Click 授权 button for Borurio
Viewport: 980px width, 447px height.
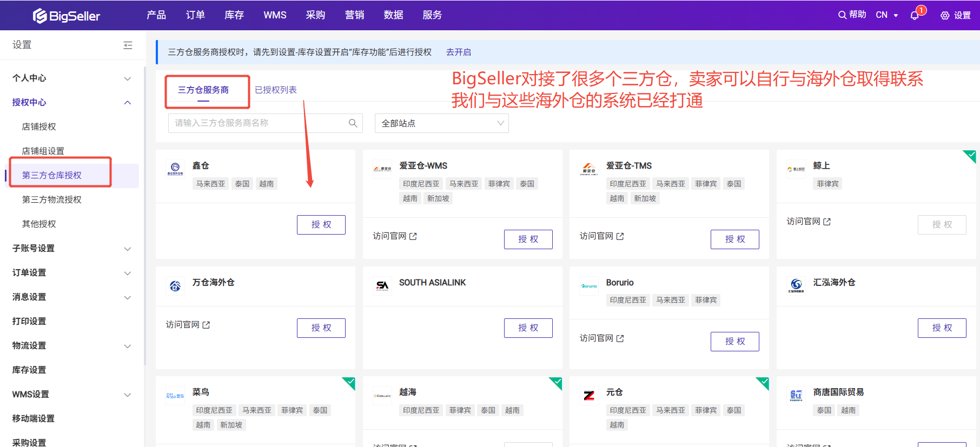click(x=735, y=342)
